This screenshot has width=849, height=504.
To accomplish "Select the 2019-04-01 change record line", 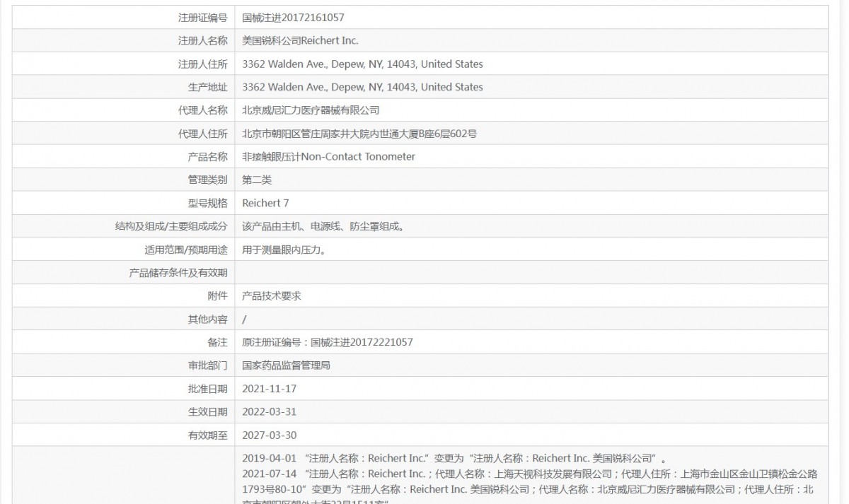I will point(454,457).
